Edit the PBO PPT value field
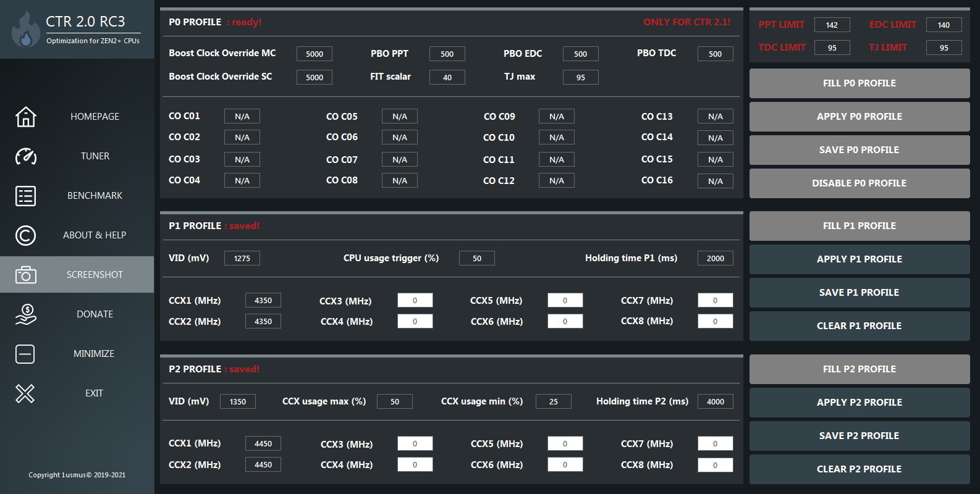Image resolution: width=980 pixels, height=494 pixels. [447, 54]
